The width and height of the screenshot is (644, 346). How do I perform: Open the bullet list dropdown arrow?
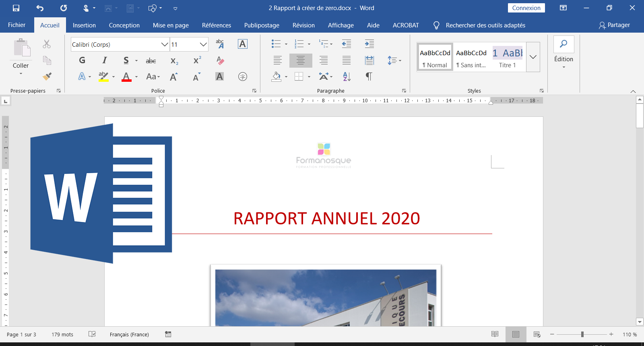(286, 44)
